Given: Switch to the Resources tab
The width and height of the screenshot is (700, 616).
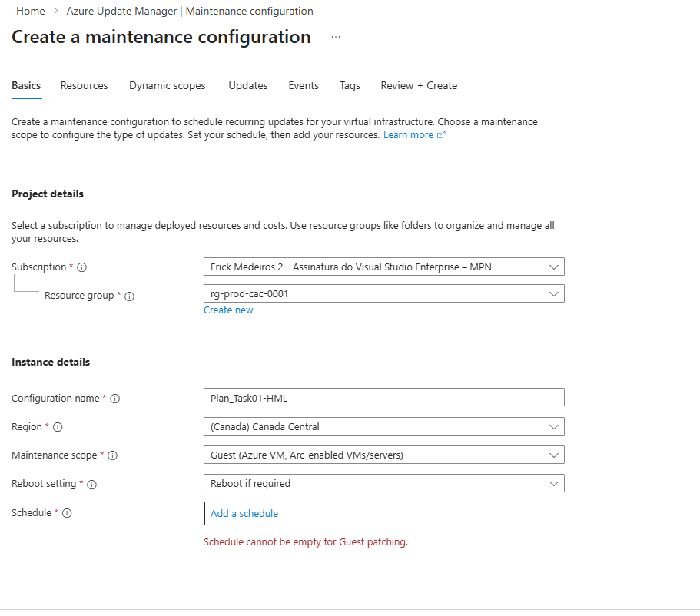Looking at the screenshot, I should coord(85,85).
